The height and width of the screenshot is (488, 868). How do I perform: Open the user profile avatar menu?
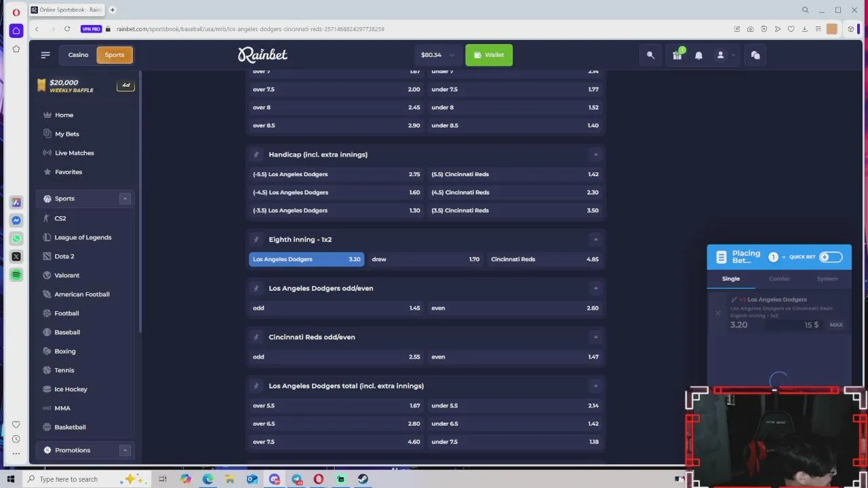point(720,55)
